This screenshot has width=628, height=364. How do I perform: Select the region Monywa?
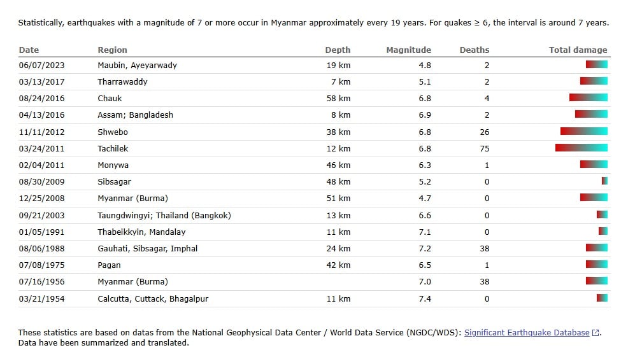113,165
